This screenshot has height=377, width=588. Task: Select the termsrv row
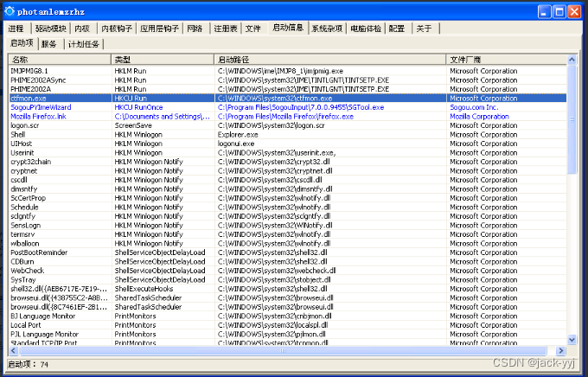point(288,234)
